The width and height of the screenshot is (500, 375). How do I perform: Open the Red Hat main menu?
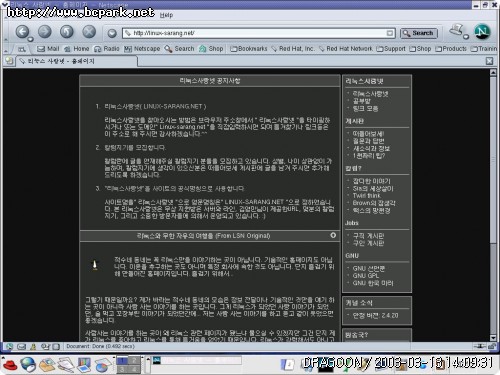tap(9, 365)
